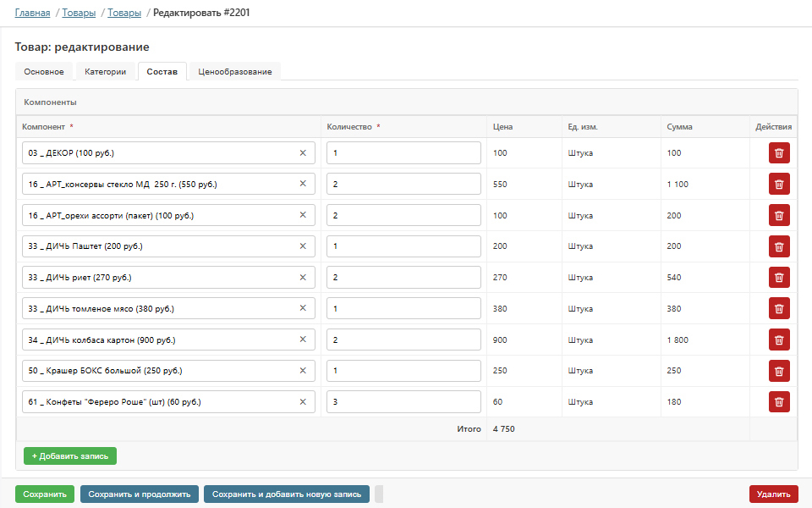The height and width of the screenshot is (508, 812).
Task: Remove the ДИЧЬ Паштет row with trash icon
Action: (x=779, y=246)
